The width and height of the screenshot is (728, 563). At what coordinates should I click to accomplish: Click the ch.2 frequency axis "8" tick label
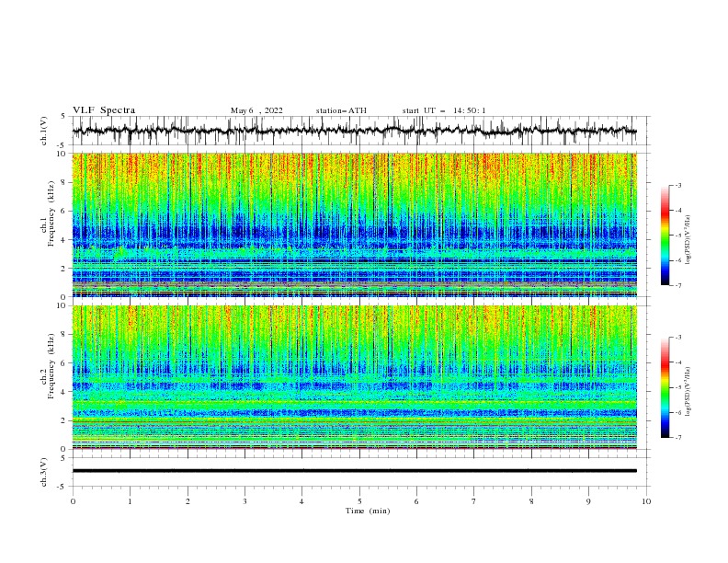pyautogui.click(x=64, y=335)
